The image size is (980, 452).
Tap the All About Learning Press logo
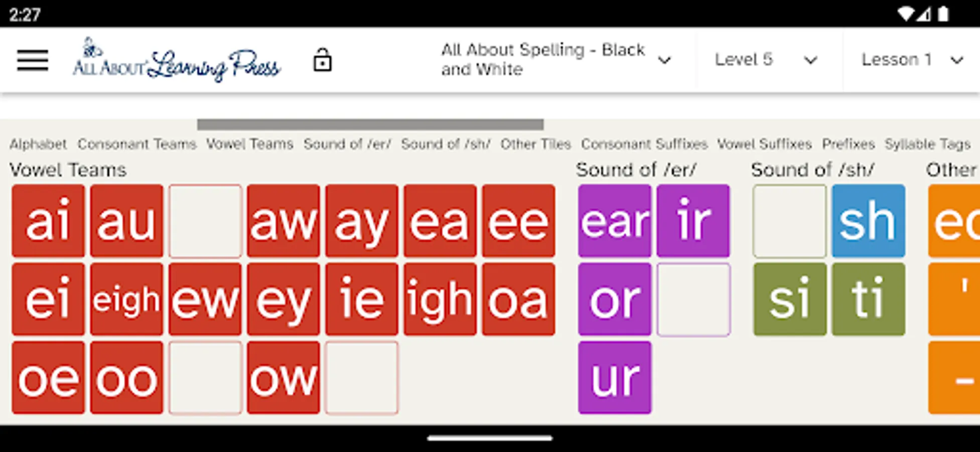tap(177, 60)
